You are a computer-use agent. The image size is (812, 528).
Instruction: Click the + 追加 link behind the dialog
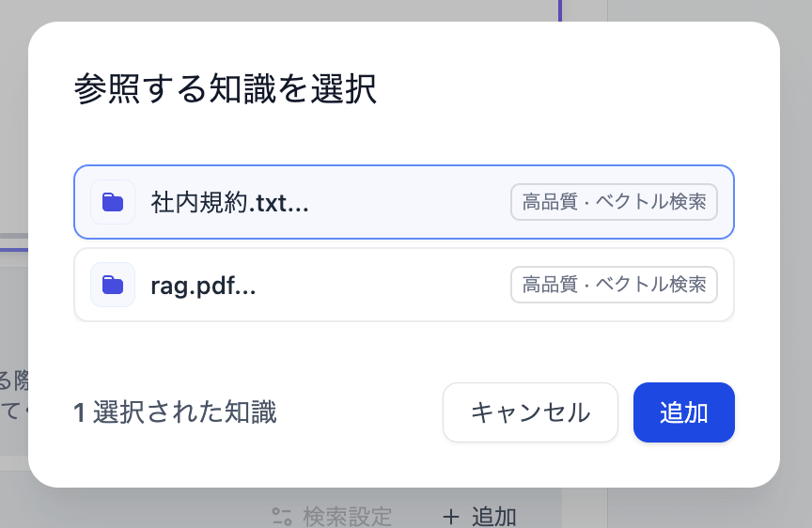(x=479, y=517)
